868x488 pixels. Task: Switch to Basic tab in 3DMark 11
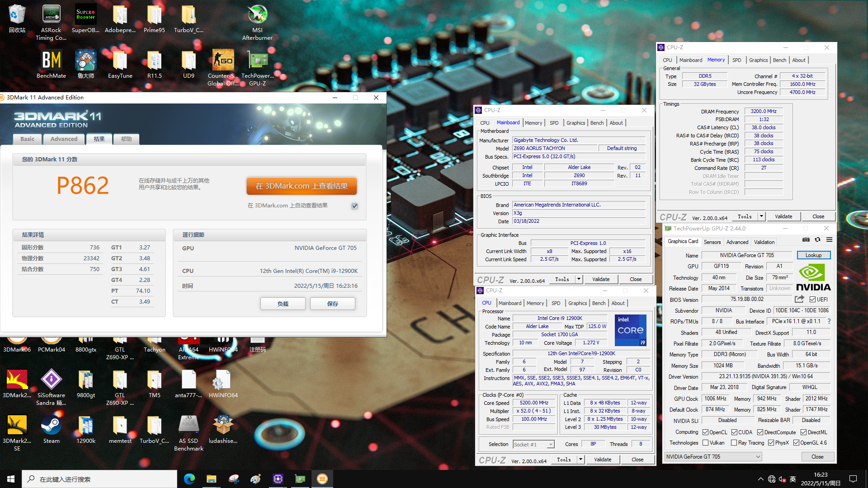(x=27, y=139)
